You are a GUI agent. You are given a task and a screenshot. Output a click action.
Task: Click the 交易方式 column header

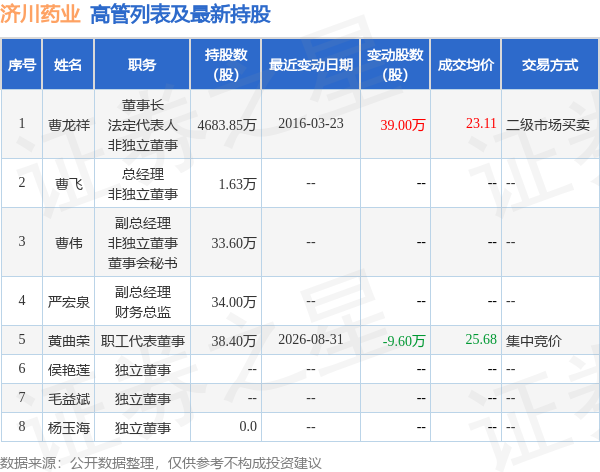pyautogui.click(x=550, y=65)
